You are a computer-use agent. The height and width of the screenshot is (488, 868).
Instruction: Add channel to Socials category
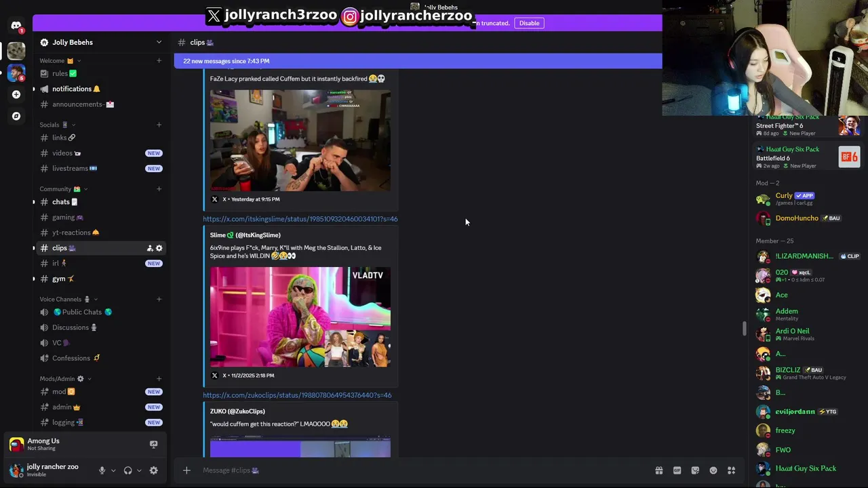[x=159, y=125]
